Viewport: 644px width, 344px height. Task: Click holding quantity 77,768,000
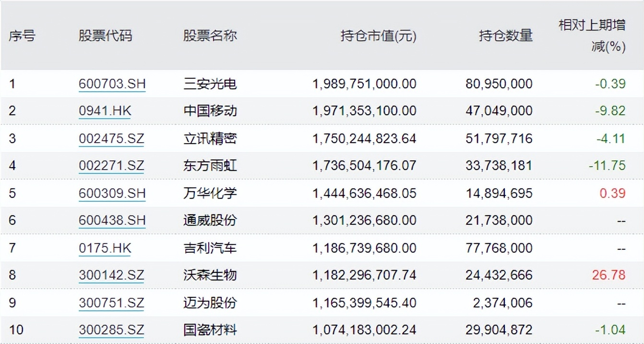coord(499,248)
